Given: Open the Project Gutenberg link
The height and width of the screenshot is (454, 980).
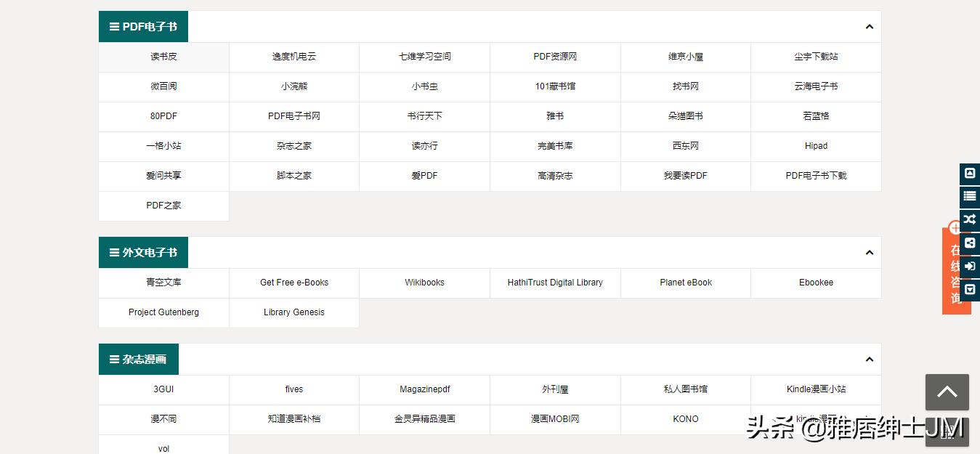Looking at the screenshot, I should point(163,312).
